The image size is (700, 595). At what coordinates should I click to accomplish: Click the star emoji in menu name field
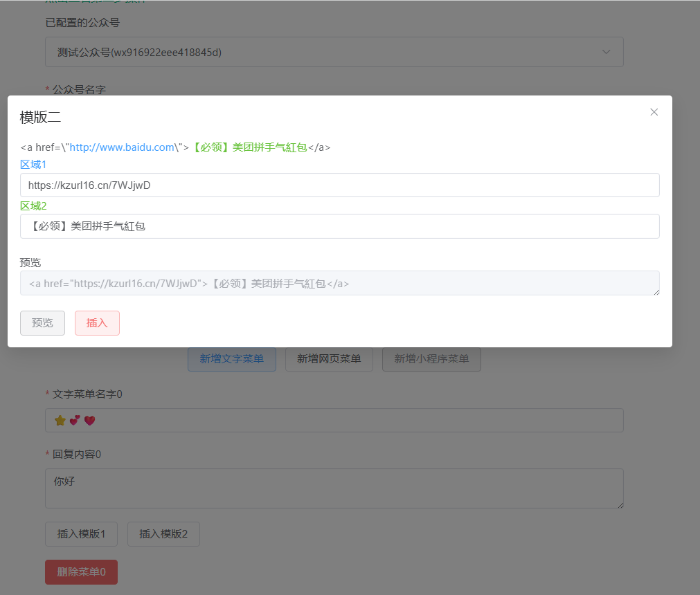click(60, 420)
